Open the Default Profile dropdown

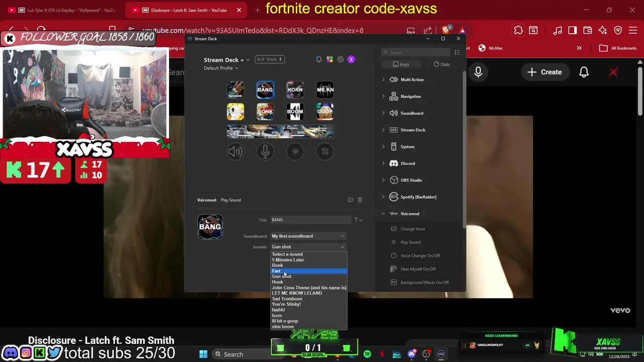(221, 68)
